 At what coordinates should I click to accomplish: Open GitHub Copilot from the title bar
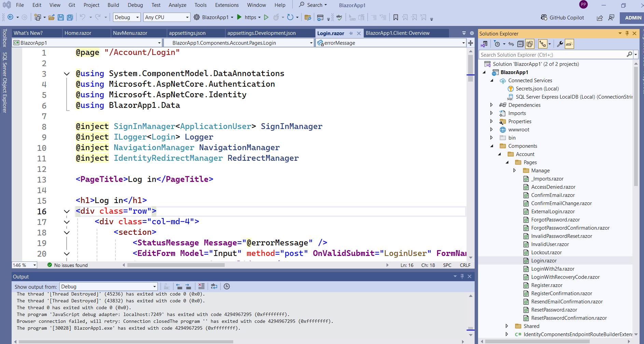click(x=562, y=18)
